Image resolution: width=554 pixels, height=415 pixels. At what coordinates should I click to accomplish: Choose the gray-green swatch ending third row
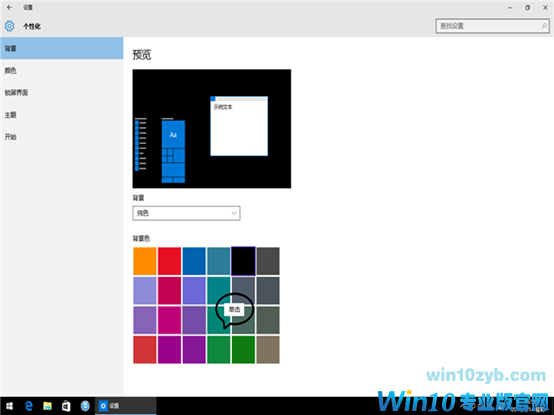pos(268,320)
